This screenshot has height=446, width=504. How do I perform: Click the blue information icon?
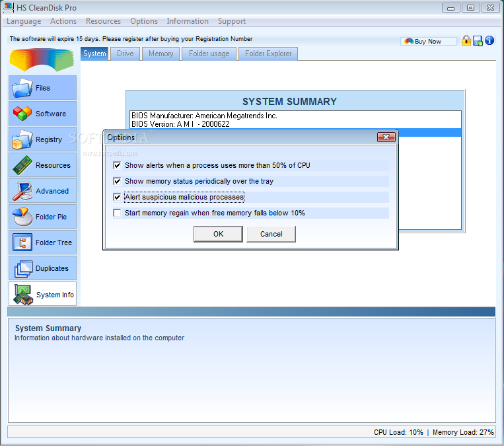(x=489, y=40)
